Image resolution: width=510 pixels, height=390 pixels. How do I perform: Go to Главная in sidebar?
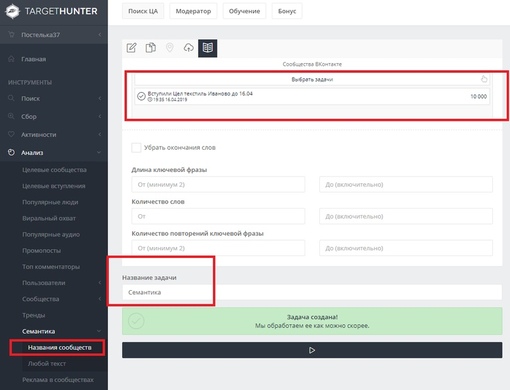pos(34,59)
